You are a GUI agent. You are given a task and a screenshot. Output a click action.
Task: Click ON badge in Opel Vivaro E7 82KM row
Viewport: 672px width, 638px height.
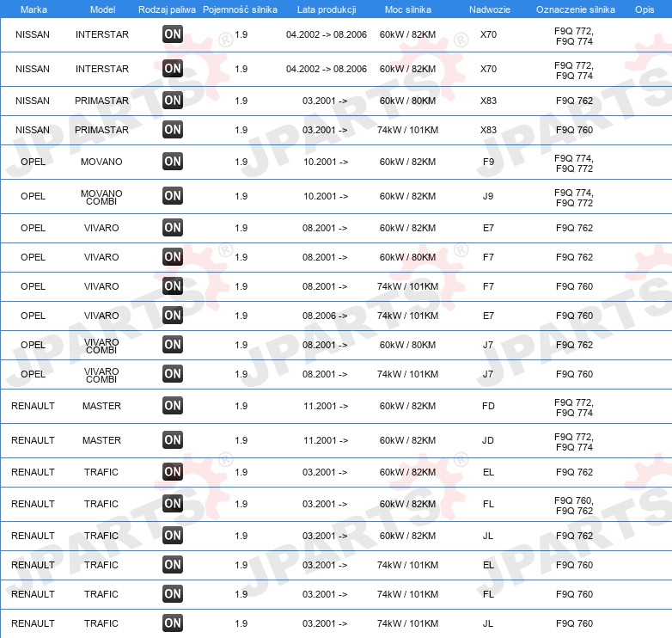[x=173, y=227]
